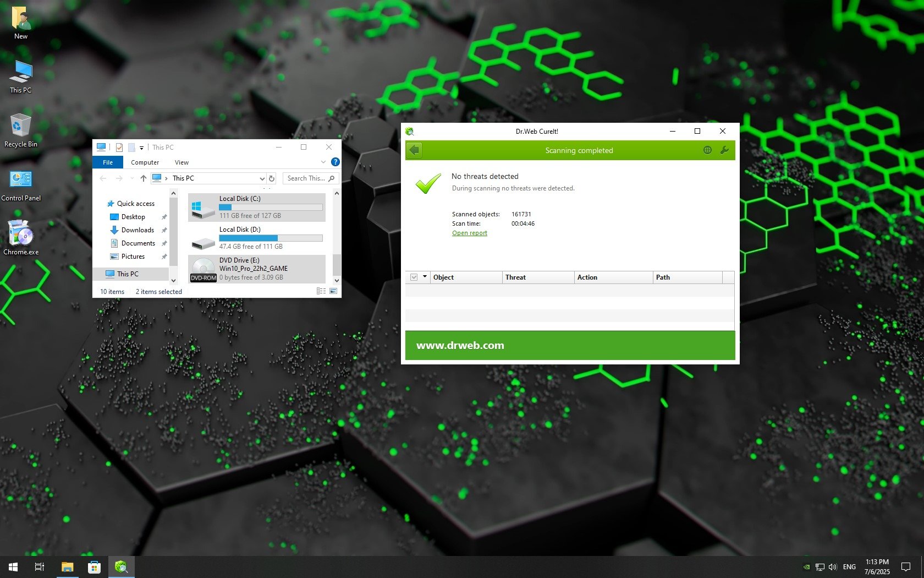The image size is (924, 578).
Task: Open the blue Help icon in Explorer
Action: (335, 162)
